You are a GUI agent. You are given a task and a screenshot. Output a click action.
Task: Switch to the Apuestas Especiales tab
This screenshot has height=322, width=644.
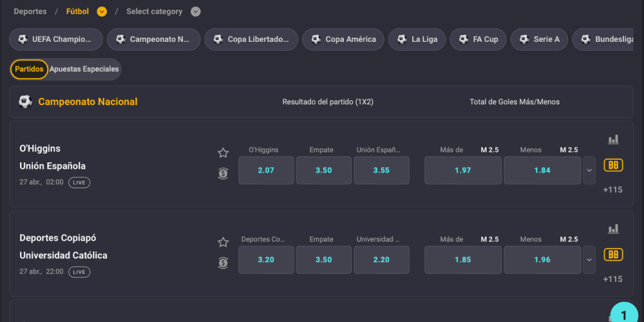[84, 69]
